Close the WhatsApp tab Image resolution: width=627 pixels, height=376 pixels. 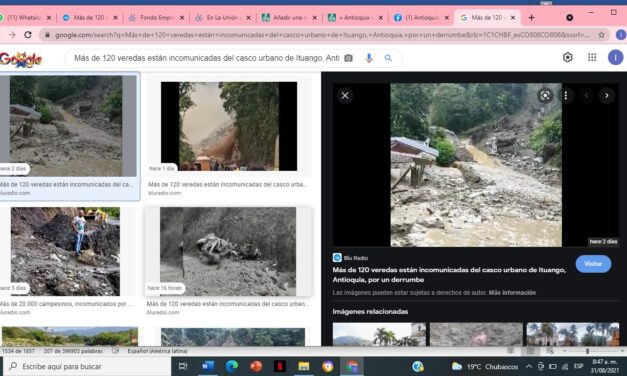(49, 18)
